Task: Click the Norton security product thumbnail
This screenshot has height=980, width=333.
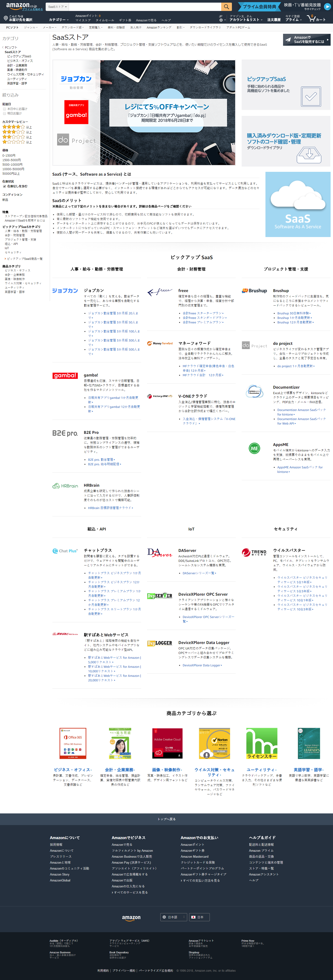Action: [x=214, y=744]
